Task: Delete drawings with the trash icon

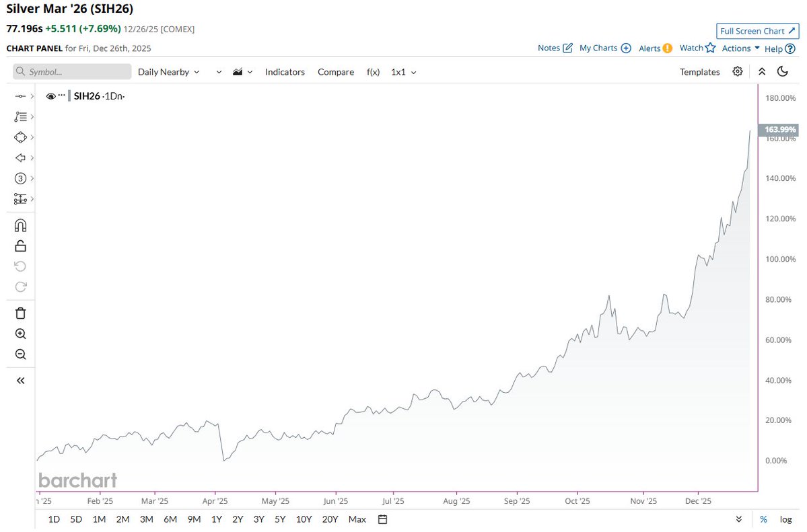Action: click(21, 313)
